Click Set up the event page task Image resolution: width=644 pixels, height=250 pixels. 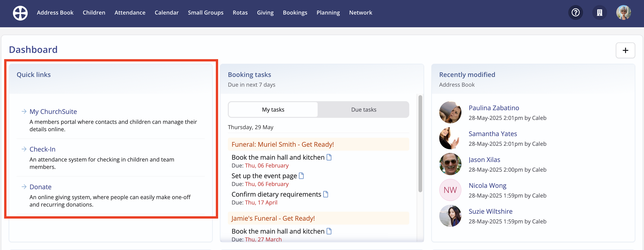[264, 176]
